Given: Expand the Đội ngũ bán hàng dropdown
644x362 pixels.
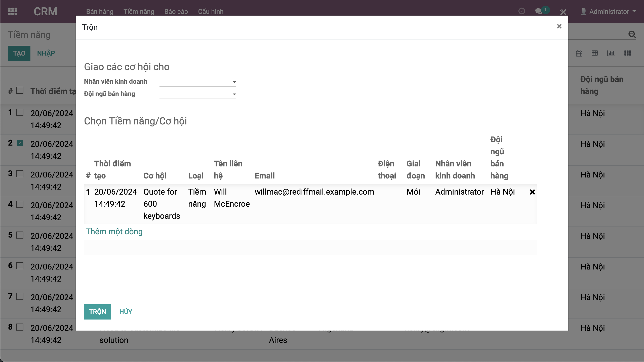Looking at the screenshot, I should (234, 94).
